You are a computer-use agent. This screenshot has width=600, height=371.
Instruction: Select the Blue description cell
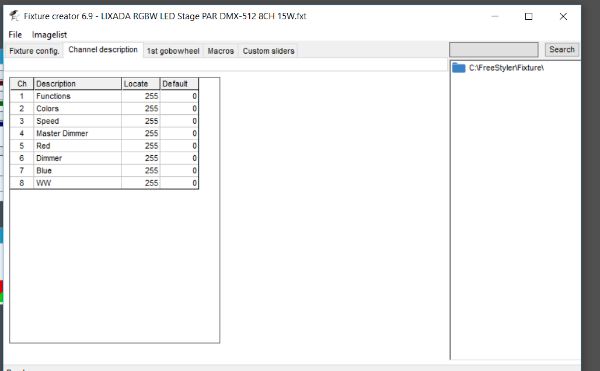(x=77, y=171)
